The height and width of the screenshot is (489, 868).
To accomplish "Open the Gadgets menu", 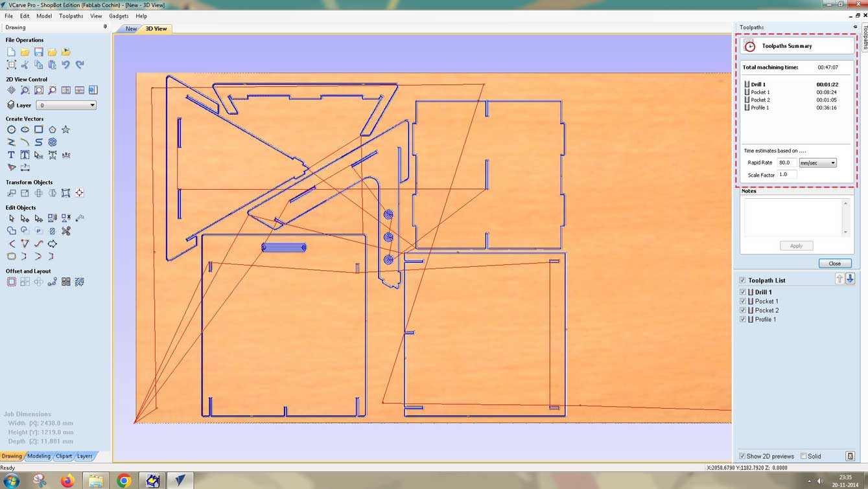I will (x=119, y=16).
